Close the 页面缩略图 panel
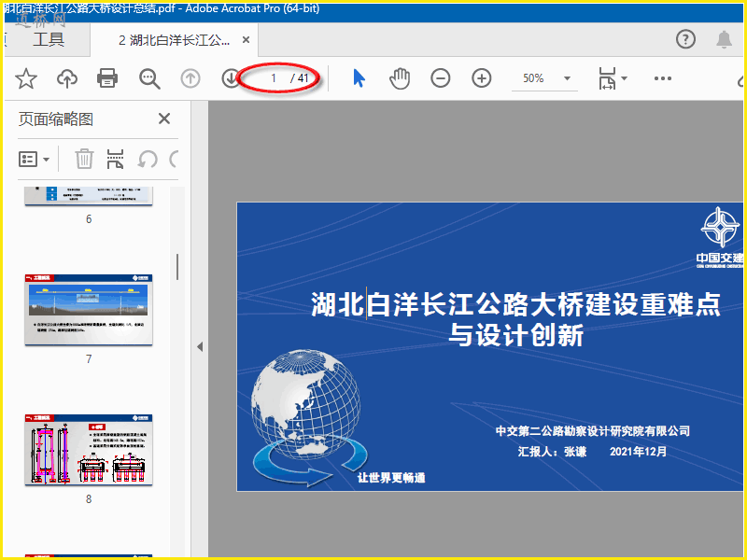Image resolution: width=747 pixels, height=560 pixels. [164, 119]
